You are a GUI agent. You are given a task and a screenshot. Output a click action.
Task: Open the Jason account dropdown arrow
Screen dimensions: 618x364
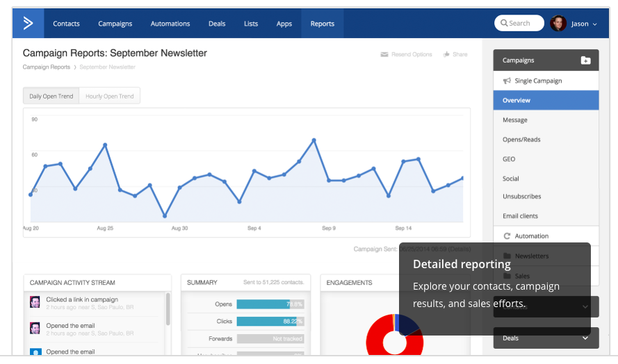click(595, 24)
